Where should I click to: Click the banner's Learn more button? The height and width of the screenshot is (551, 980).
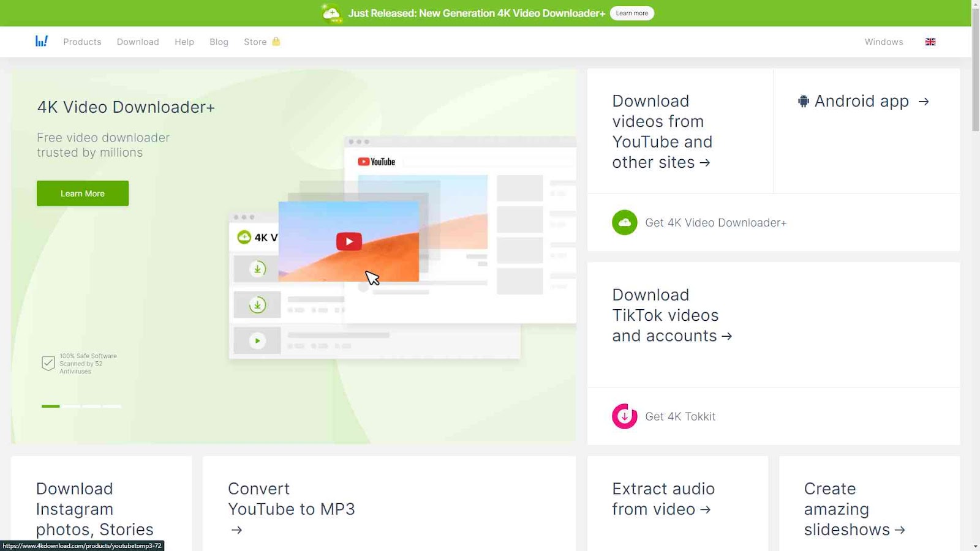pyautogui.click(x=632, y=13)
